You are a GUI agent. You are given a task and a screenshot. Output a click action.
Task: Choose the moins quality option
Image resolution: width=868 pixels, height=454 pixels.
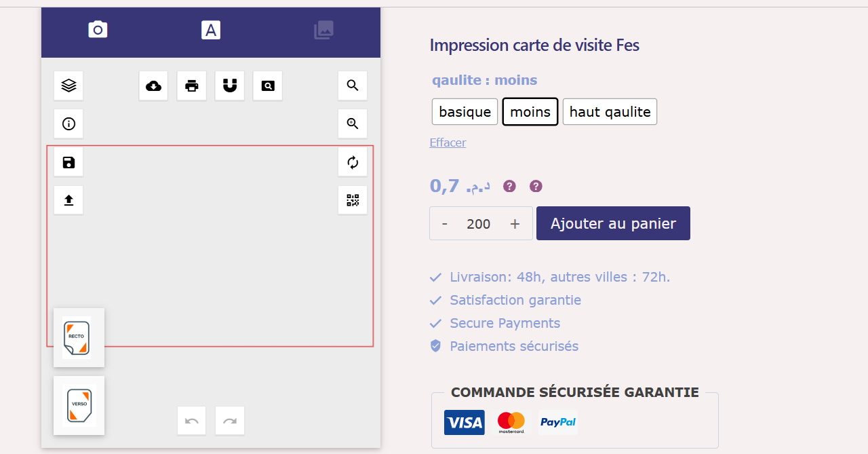[x=530, y=112]
